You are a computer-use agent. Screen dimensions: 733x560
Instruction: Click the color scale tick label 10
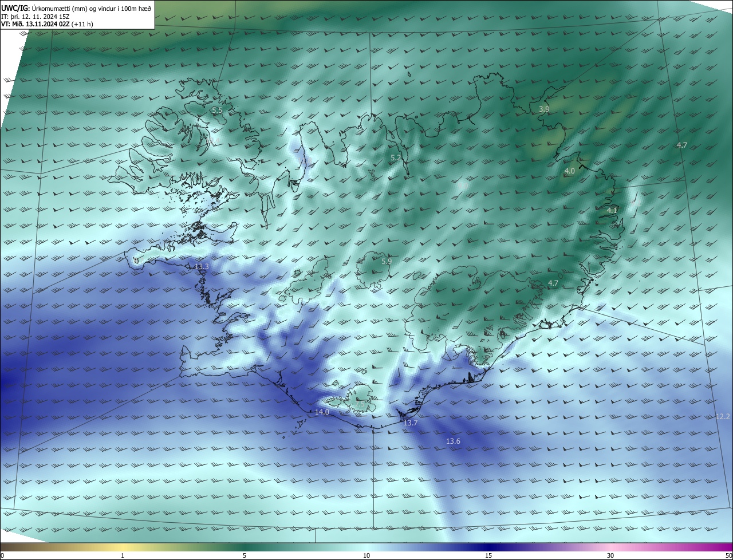(366, 555)
